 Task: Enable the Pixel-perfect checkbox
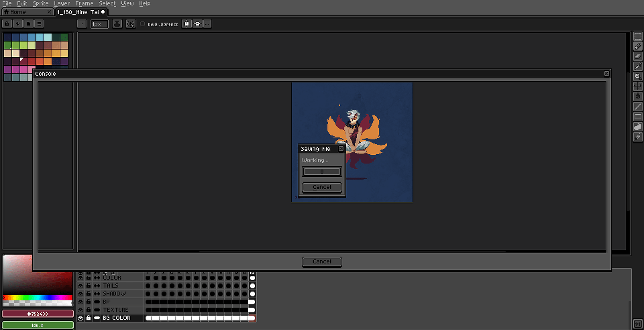(143, 24)
